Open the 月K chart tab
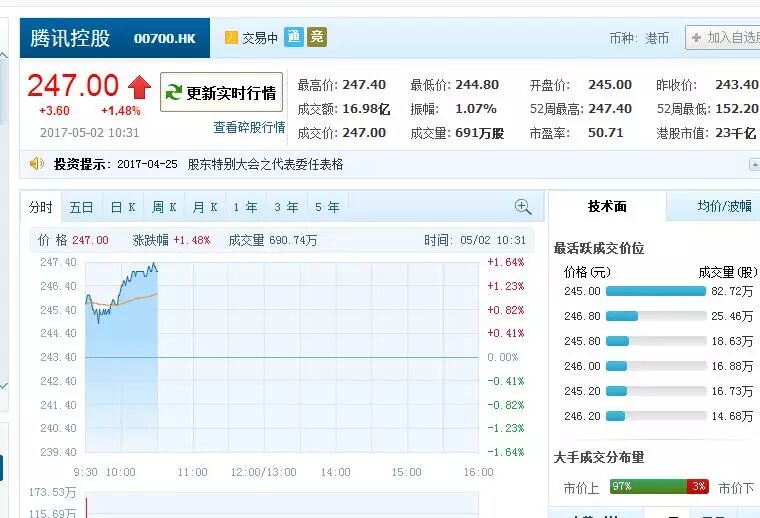The height and width of the screenshot is (518, 760). coord(205,207)
